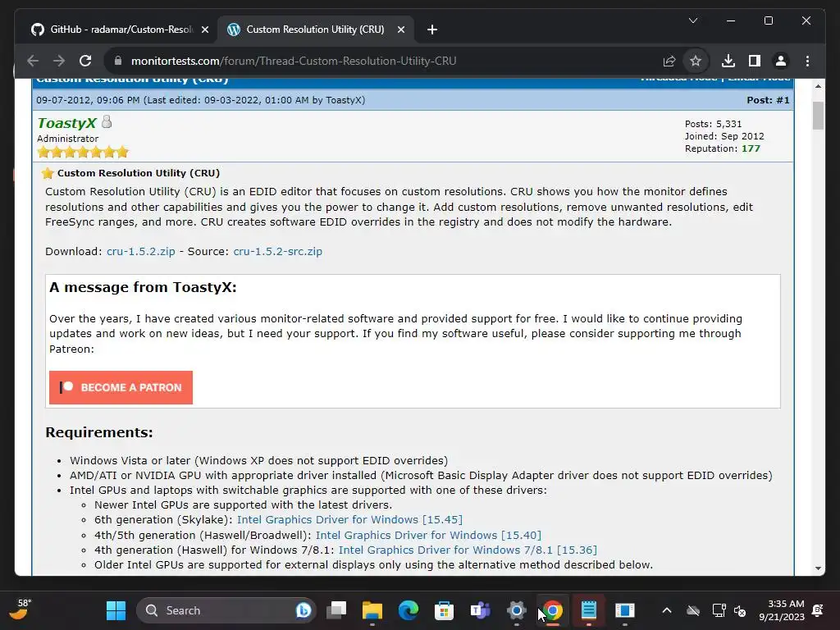View ToastyX's reputation 177

click(751, 148)
